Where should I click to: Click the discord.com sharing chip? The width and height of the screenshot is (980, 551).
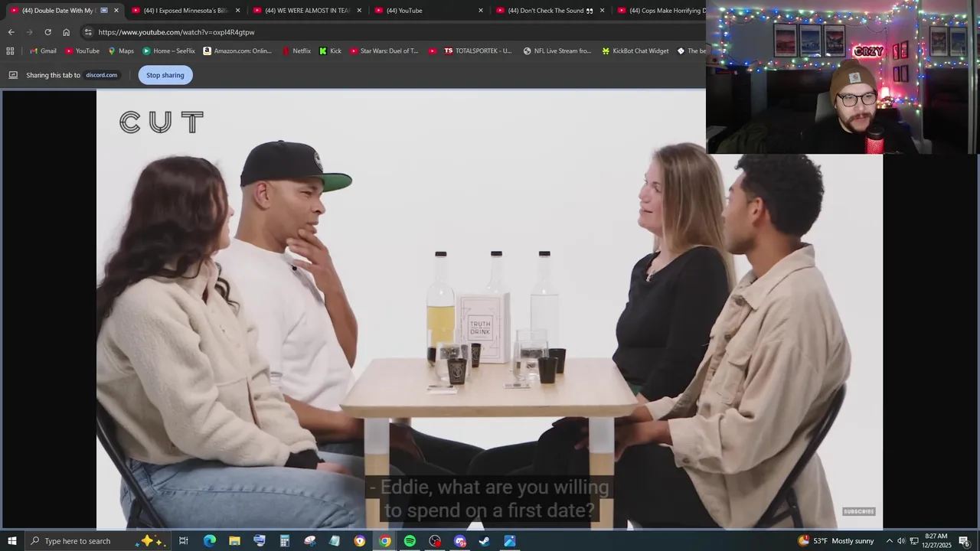point(101,75)
